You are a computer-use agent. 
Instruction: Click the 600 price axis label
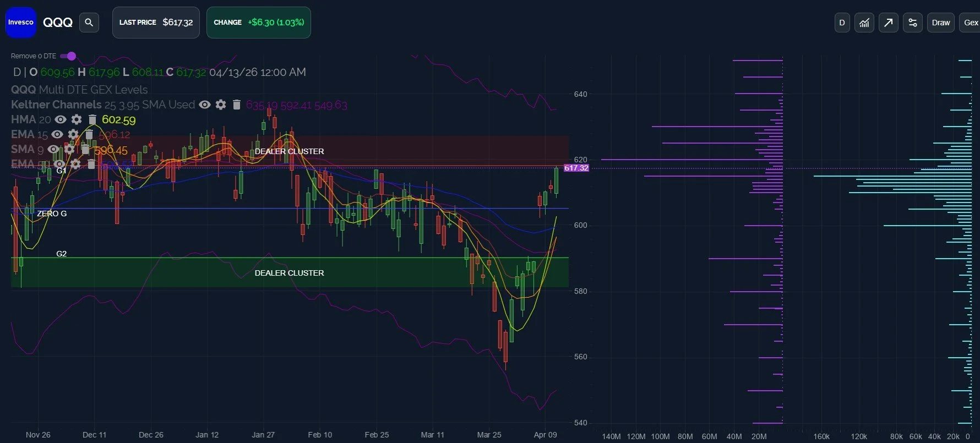(x=580, y=225)
